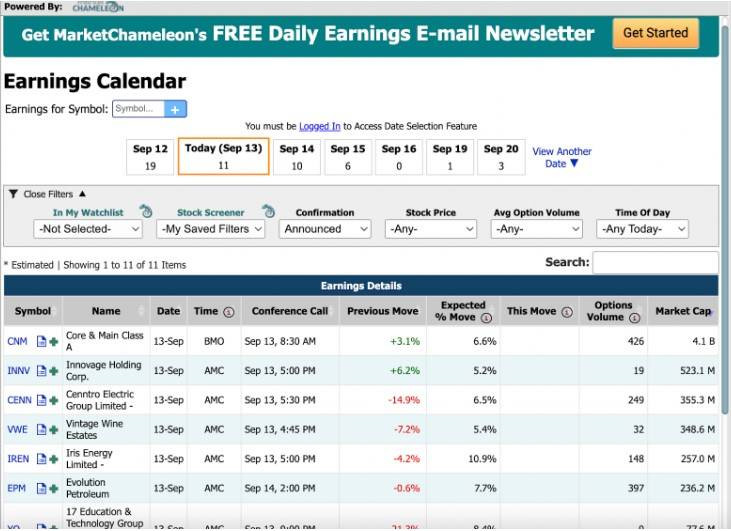
Task: Click the MarketChameleon logo
Action: 98,7
